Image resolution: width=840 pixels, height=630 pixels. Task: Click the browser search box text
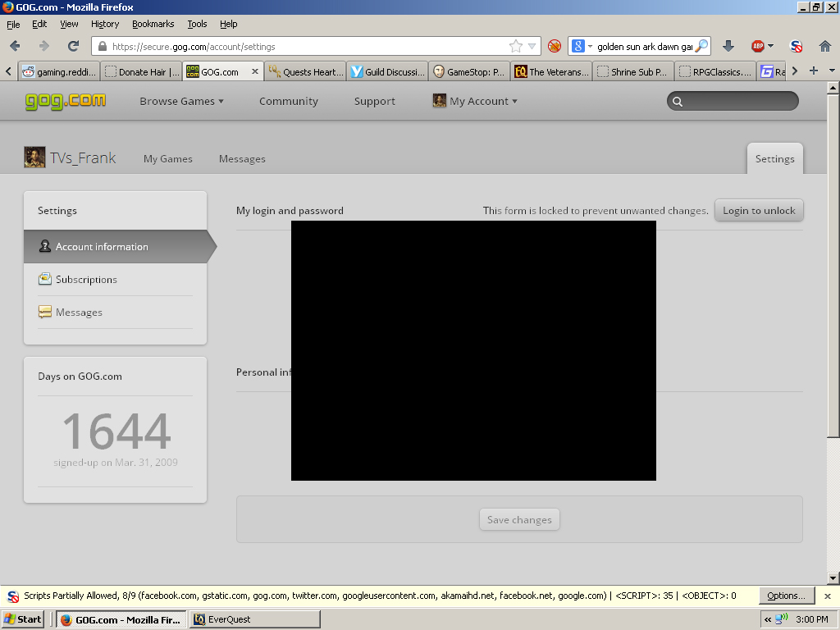645,47
